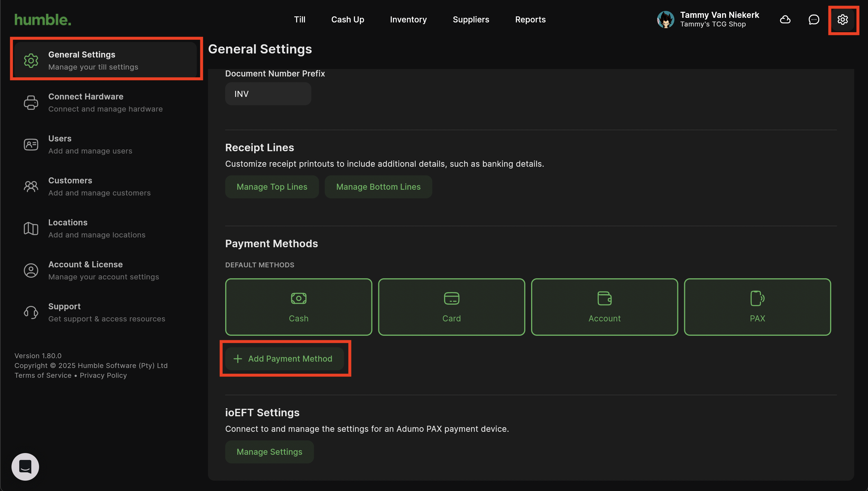This screenshot has width=868, height=491.
Task: Click the settings gear icon in header
Action: (x=842, y=20)
